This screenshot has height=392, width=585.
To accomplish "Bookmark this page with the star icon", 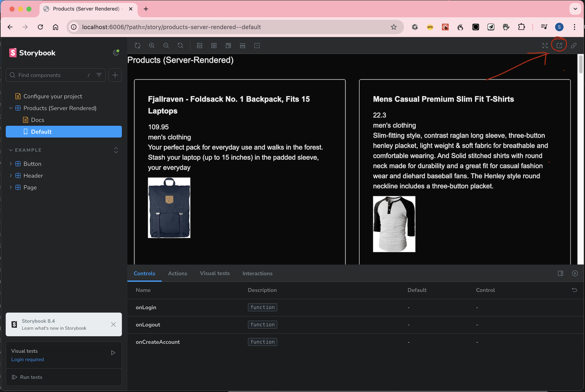I will [394, 27].
